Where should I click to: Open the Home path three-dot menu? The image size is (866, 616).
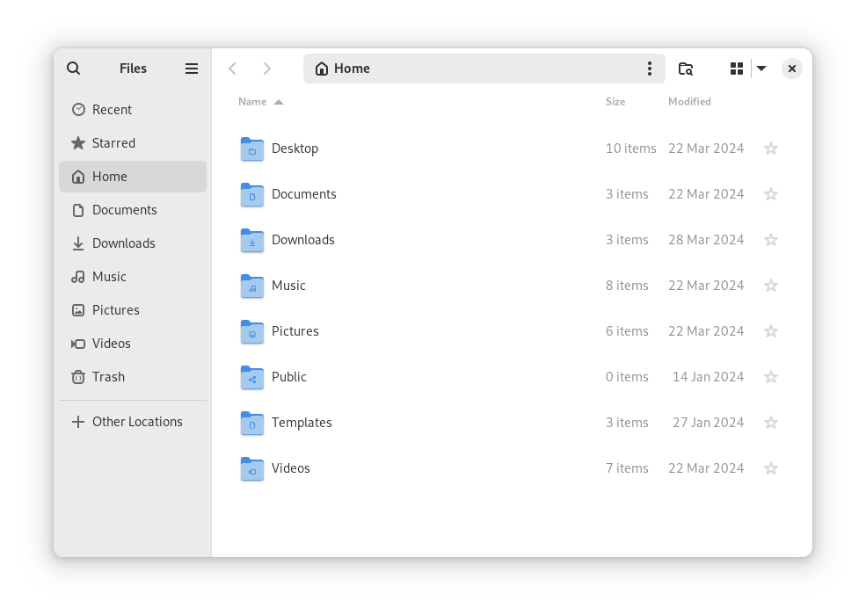coord(650,69)
